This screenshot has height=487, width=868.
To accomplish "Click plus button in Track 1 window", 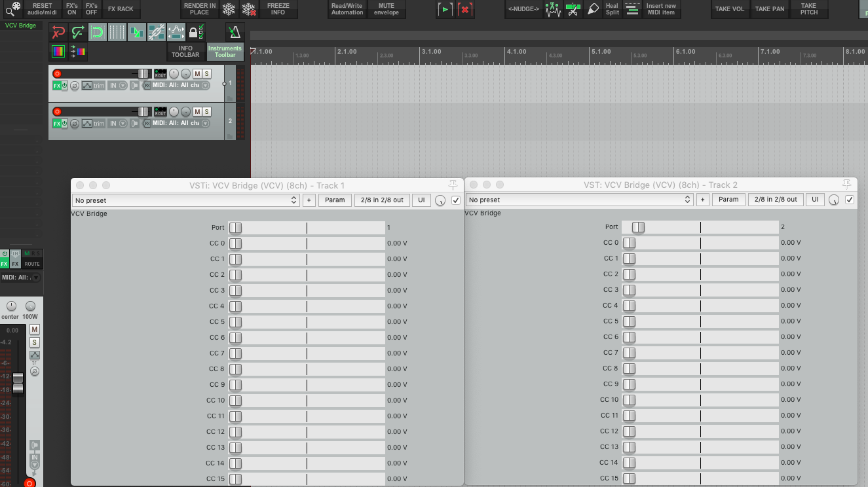I will coord(309,200).
